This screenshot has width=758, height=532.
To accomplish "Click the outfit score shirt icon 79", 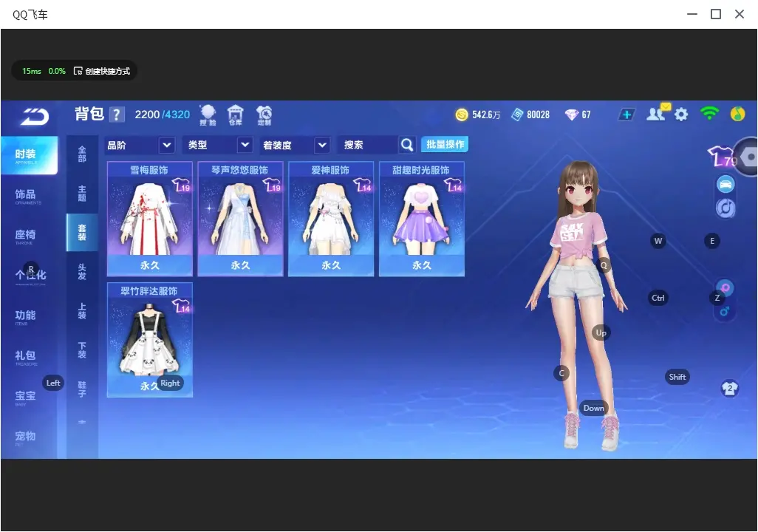I will tap(721, 156).
